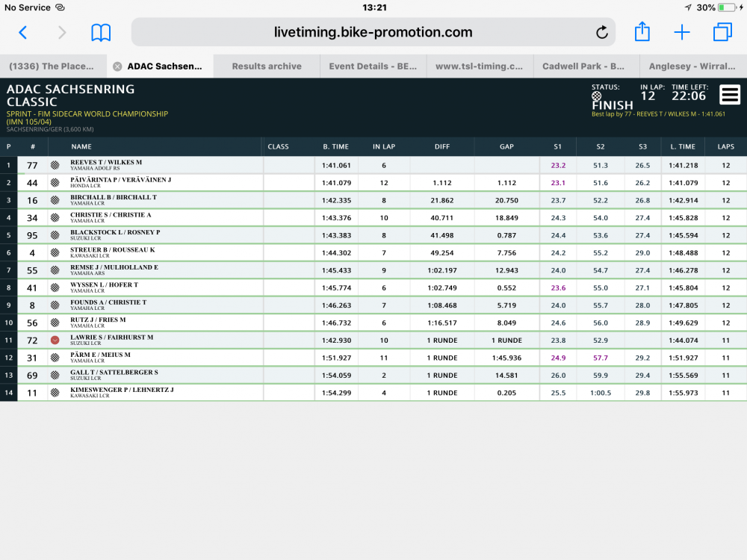The height and width of the screenshot is (560, 747).
Task: Switch to the (1336) The Place tab
Action: coord(52,66)
